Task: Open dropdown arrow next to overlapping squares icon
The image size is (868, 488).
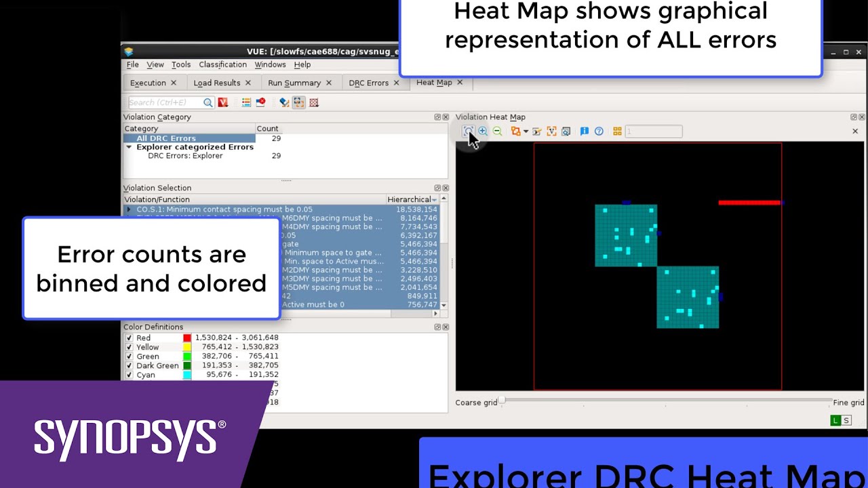Action: coord(526,131)
